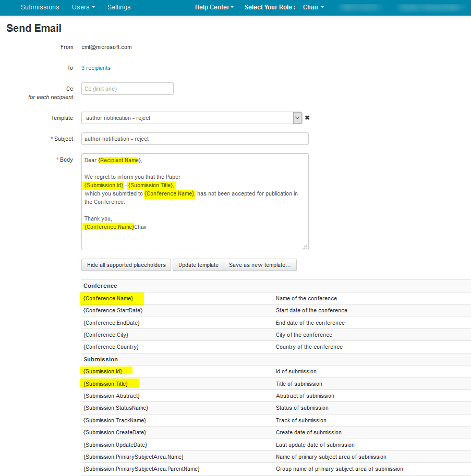Focus the Subject text field

tap(195, 139)
